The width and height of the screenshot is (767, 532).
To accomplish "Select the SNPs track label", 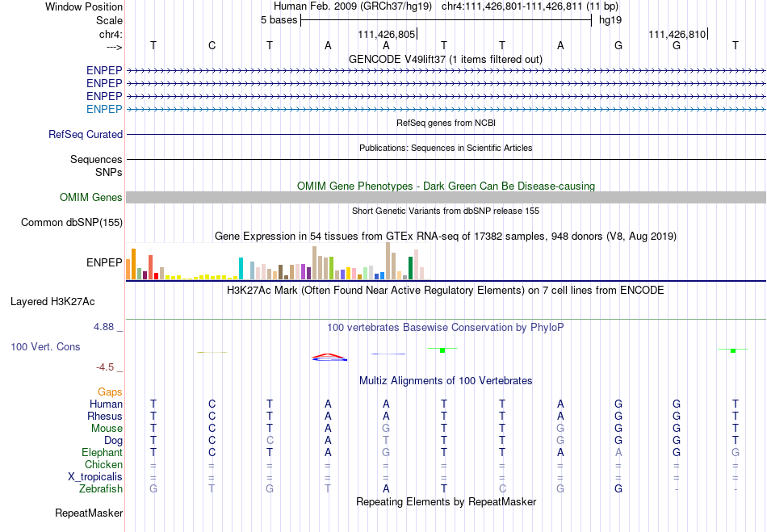I will click(x=109, y=172).
